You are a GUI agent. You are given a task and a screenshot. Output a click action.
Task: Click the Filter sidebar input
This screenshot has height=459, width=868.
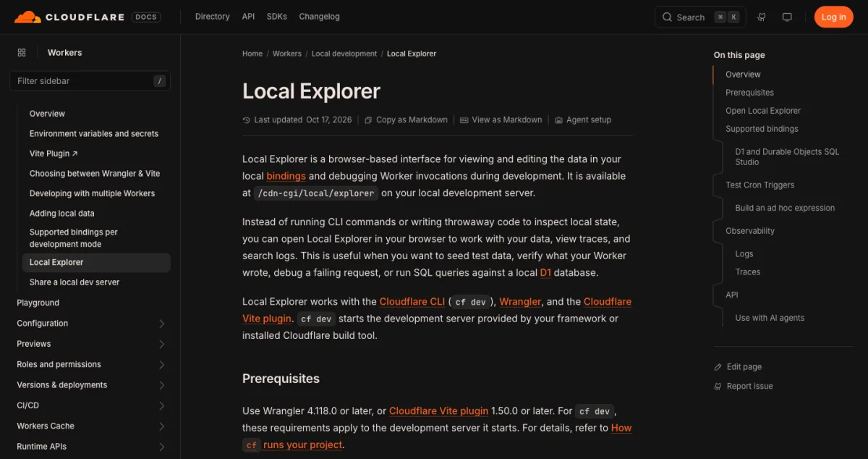90,81
